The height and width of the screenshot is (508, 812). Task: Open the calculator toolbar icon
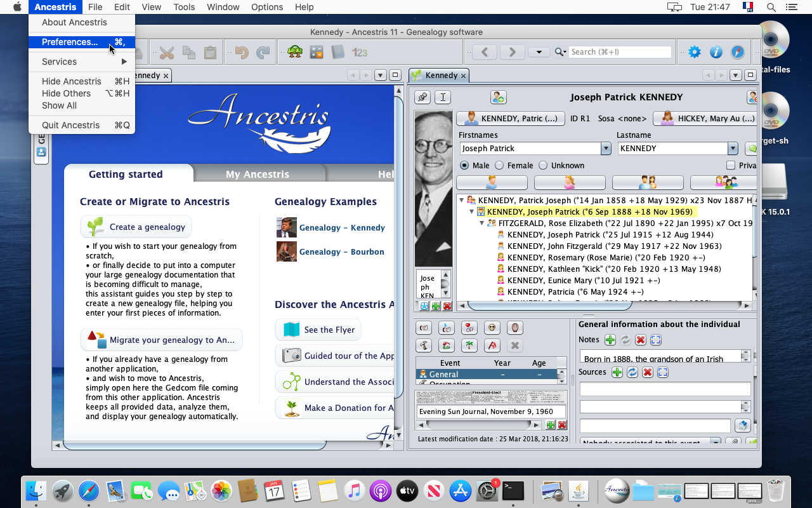tap(317, 52)
